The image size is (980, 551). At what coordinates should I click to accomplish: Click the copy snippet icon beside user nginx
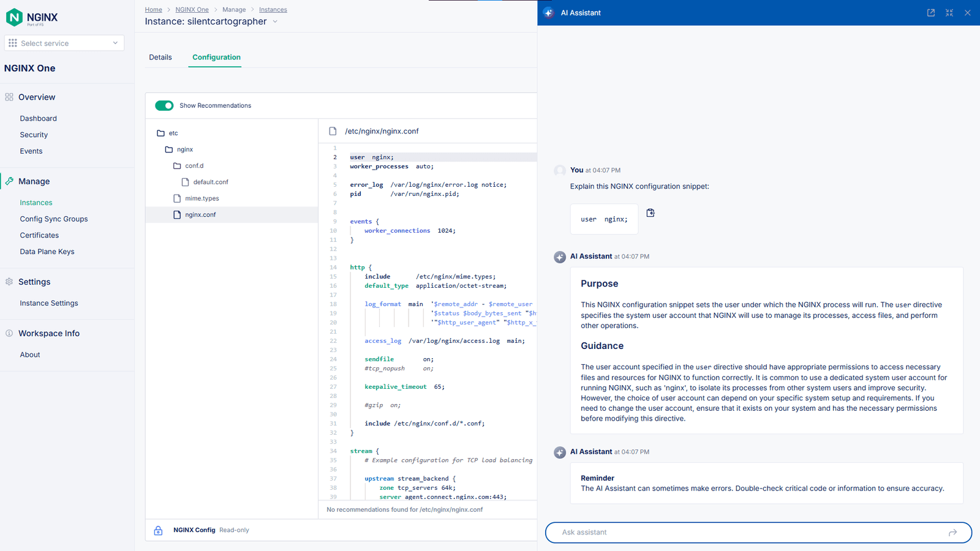point(650,212)
